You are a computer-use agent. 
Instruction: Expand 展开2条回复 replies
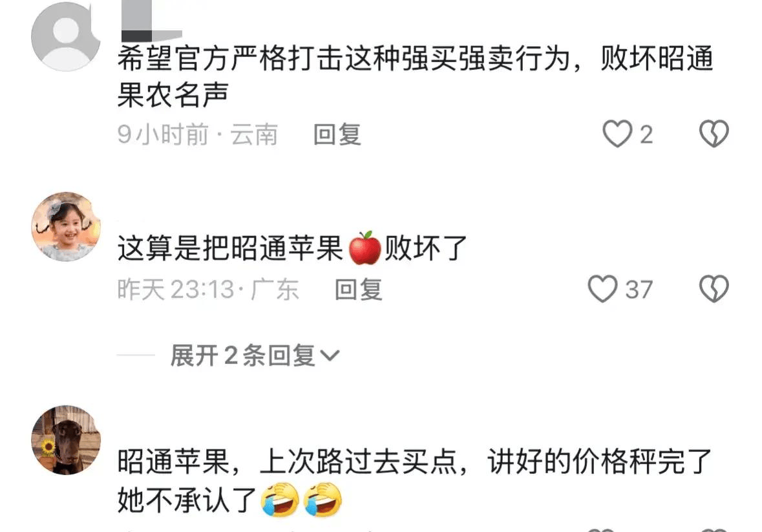(x=255, y=356)
